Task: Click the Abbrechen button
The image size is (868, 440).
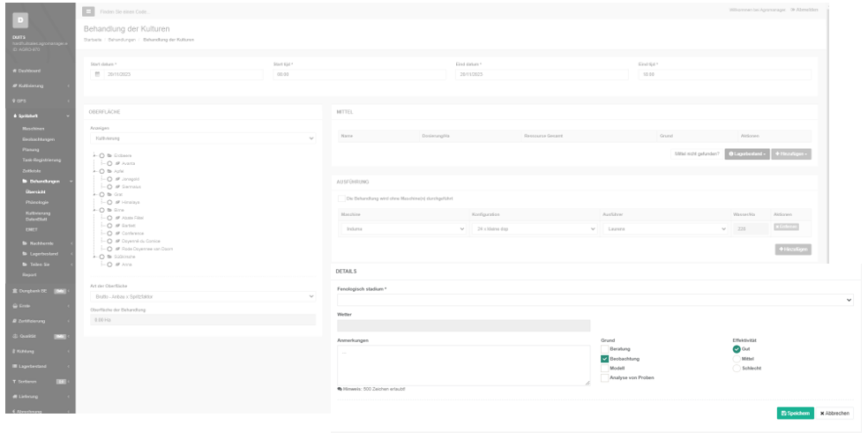Action: pos(834,414)
